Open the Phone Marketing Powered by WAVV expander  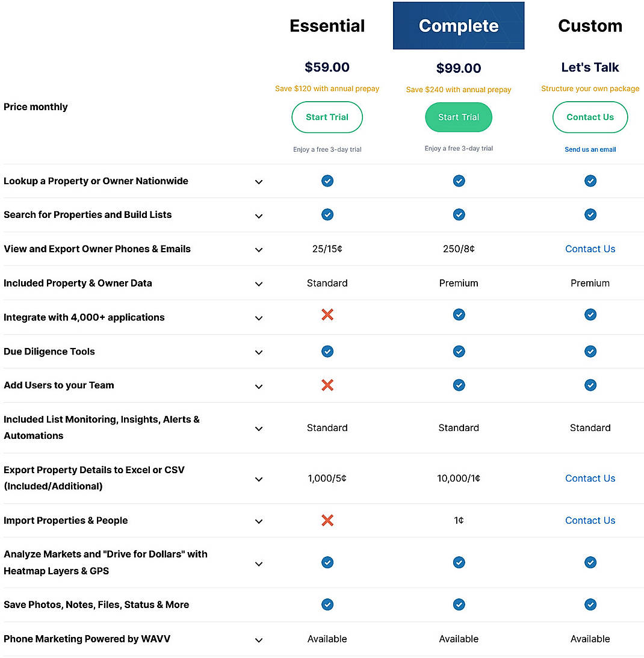pyautogui.click(x=259, y=640)
